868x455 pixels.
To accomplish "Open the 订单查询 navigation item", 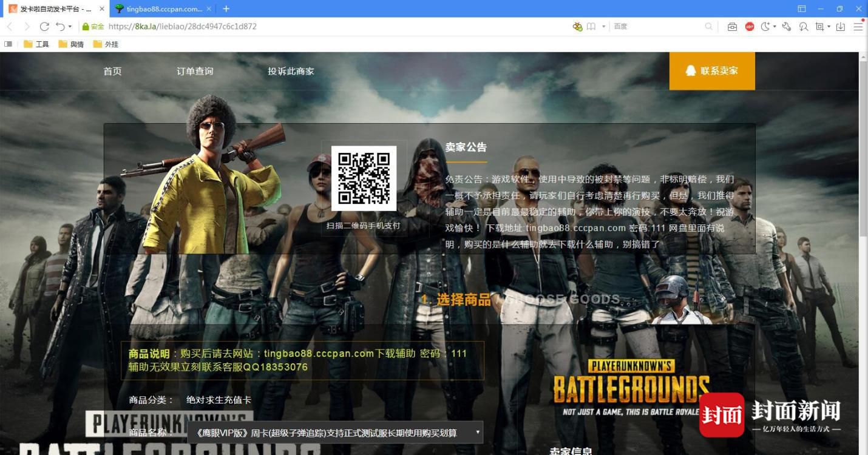I will [195, 71].
